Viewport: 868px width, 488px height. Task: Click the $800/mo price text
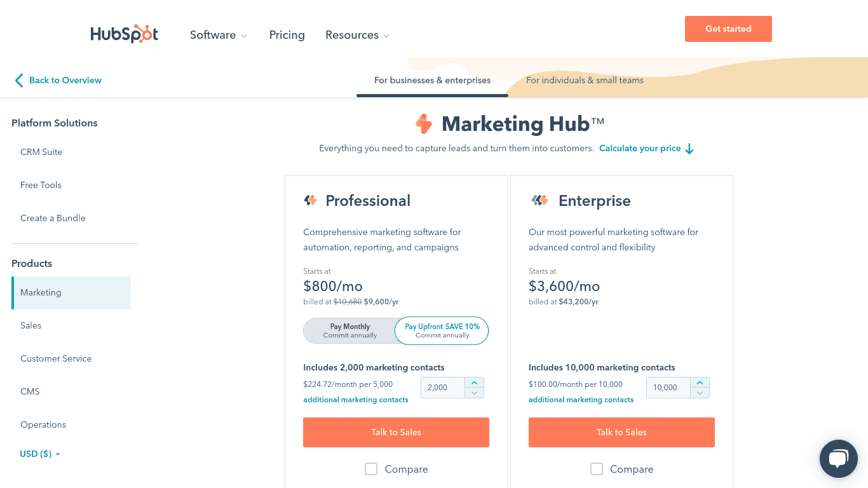pyautogui.click(x=333, y=286)
